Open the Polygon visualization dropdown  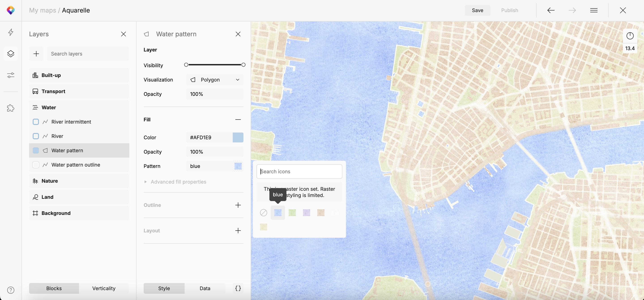coord(215,80)
